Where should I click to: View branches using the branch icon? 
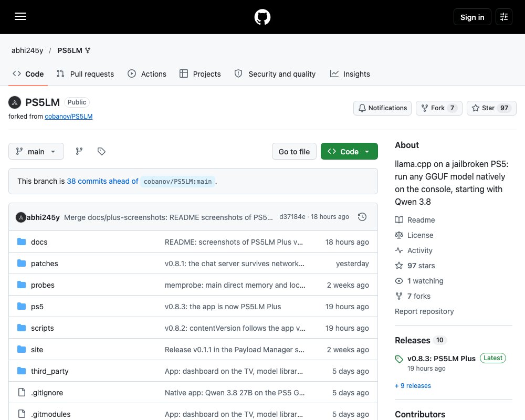click(79, 151)
